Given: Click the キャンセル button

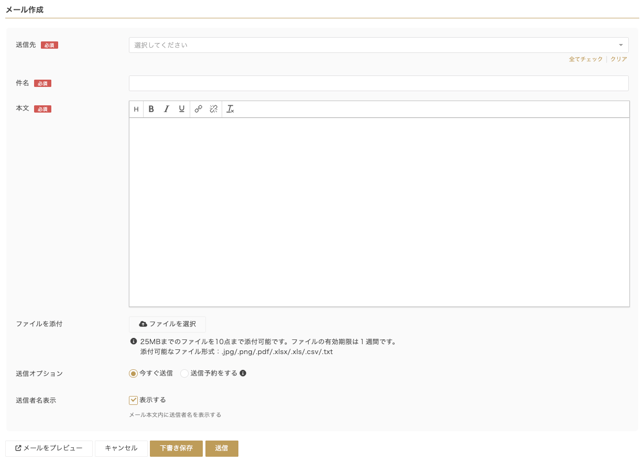Looking at the screenshot, I should click(x=121, y=448).
